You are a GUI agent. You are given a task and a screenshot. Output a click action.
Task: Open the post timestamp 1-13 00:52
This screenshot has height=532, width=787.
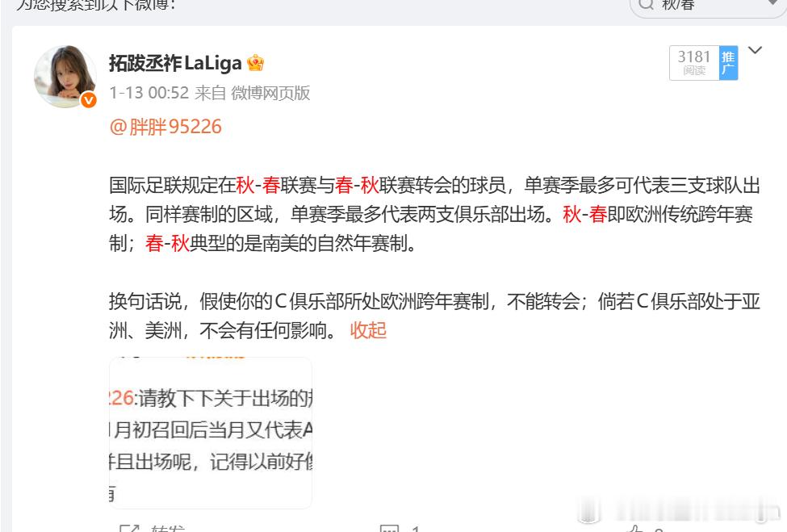[x=149, y=93]
